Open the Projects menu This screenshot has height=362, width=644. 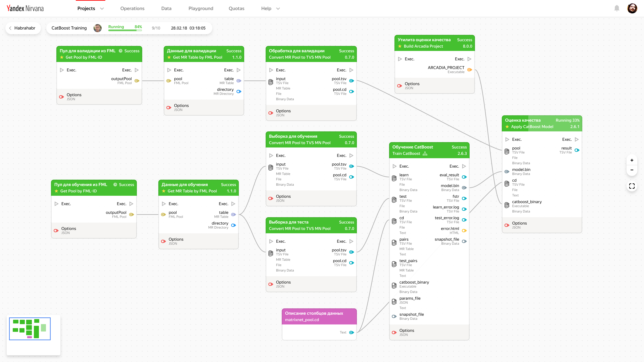point(86,9)
